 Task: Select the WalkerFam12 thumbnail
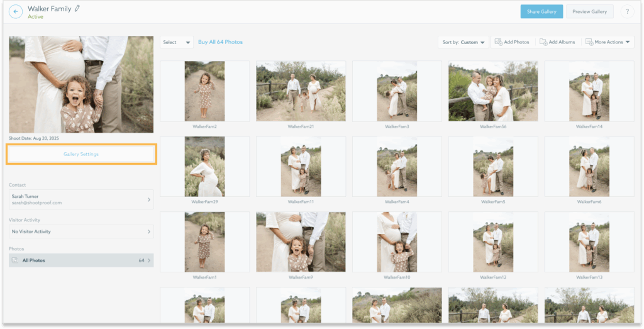[493, 242]
